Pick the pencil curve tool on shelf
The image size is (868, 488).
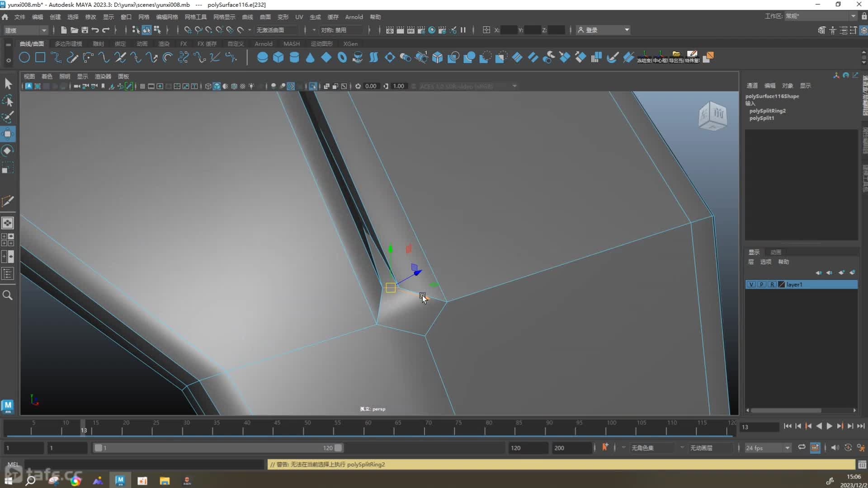[72, 57]
